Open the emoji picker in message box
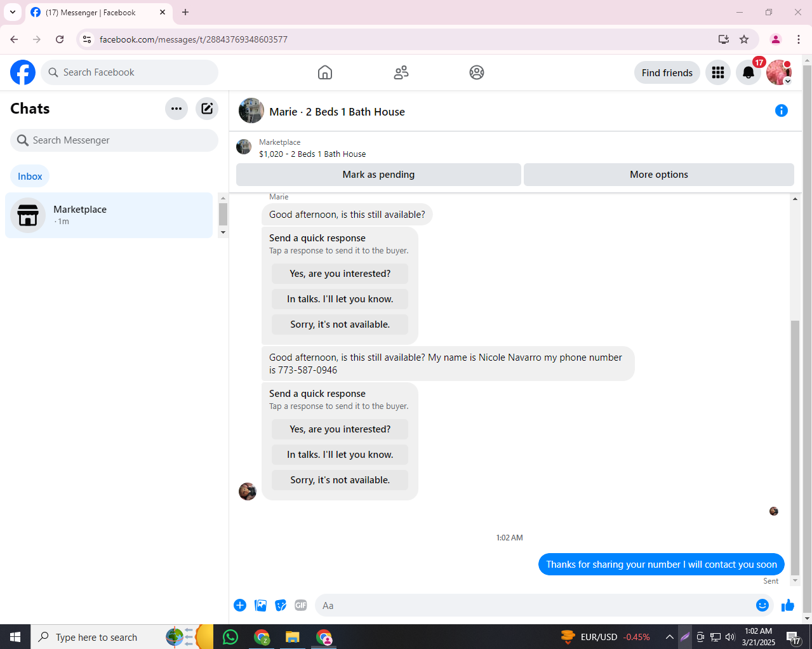The height and width of the screenshot is (649, 812). pos(762,605)
